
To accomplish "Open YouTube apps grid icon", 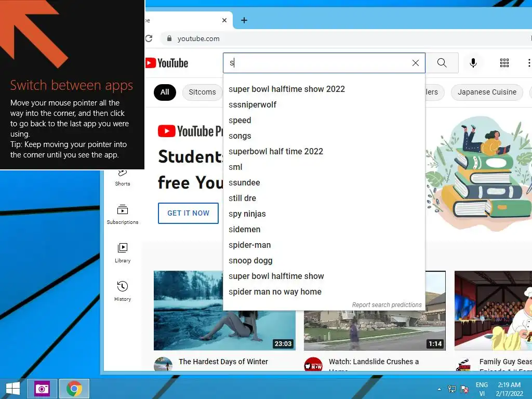I will 504,63.
